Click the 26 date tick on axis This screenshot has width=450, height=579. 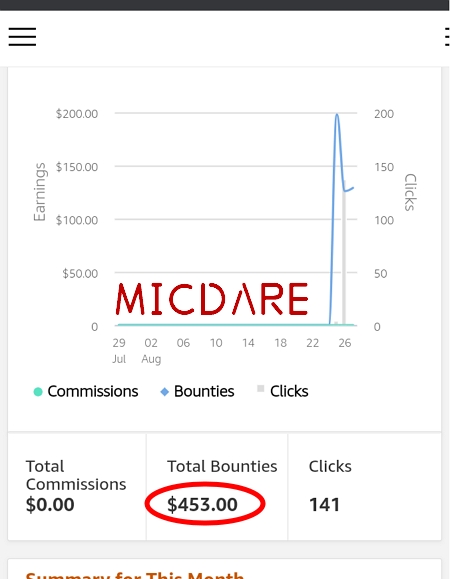click(345, 343)
